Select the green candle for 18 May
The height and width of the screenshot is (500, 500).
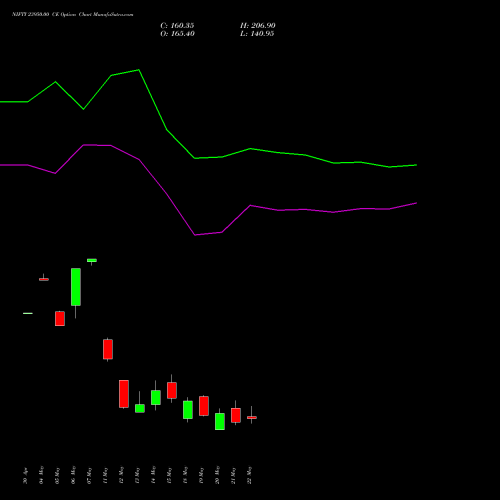tap(188, 410)
